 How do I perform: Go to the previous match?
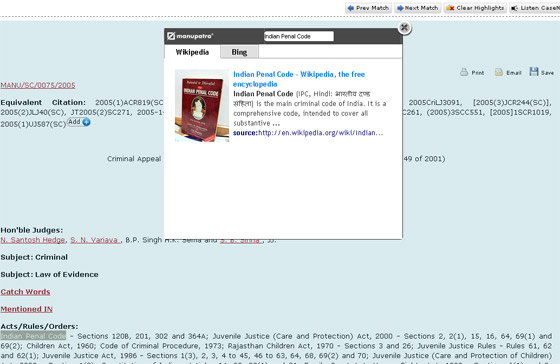pyautogui.click(x=368, y=8)
